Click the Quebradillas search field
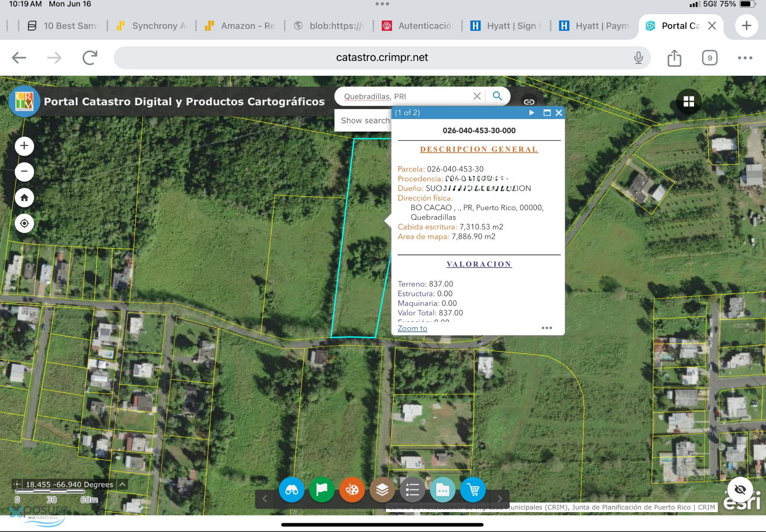 [406, 96]
